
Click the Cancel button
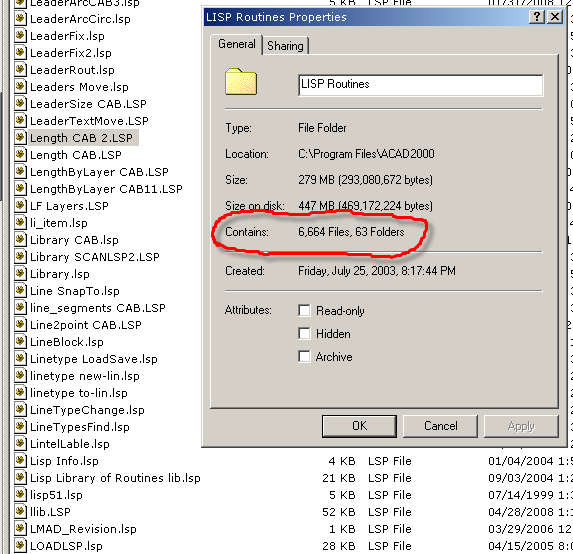click(440, 426)
